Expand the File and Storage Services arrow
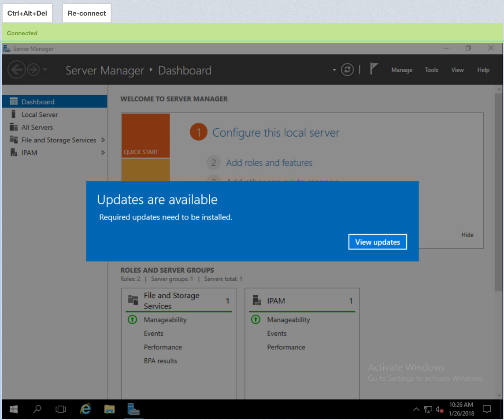This screenshot has width=504, height=420. 103,140
